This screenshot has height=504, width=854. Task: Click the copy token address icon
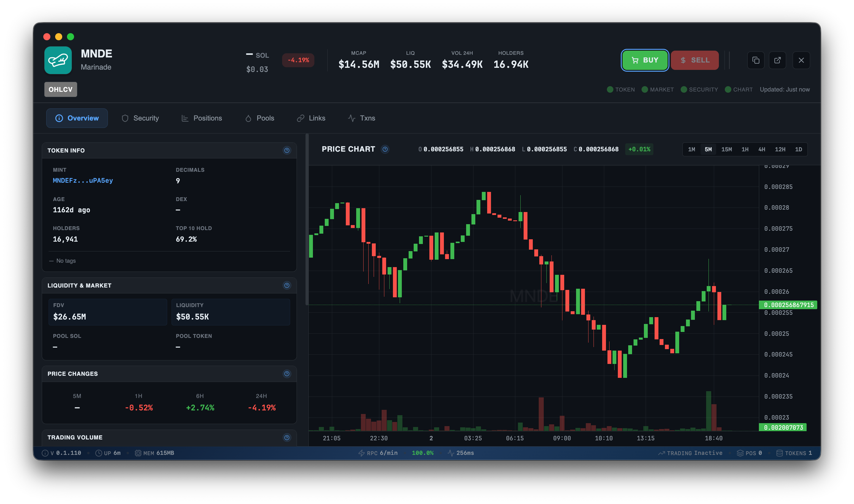756,60
